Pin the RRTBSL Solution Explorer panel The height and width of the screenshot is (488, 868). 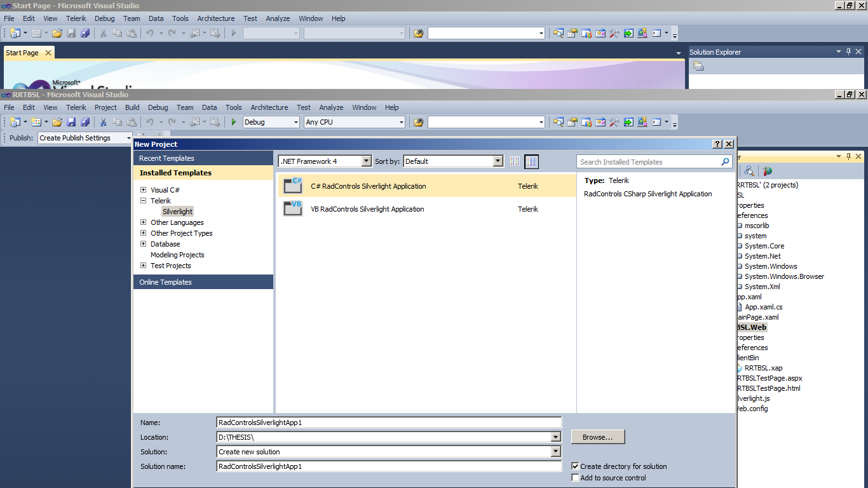[x=848, y=156]
